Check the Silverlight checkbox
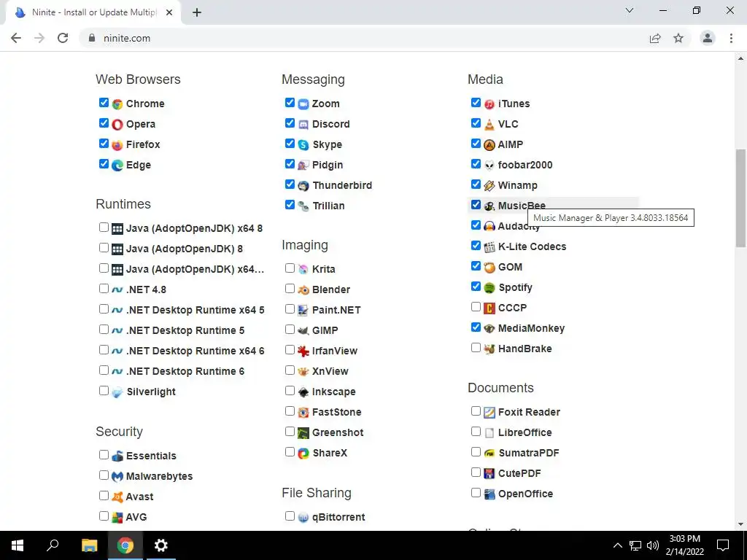Viewport: 747px width, 560px height. coord(104,391)
